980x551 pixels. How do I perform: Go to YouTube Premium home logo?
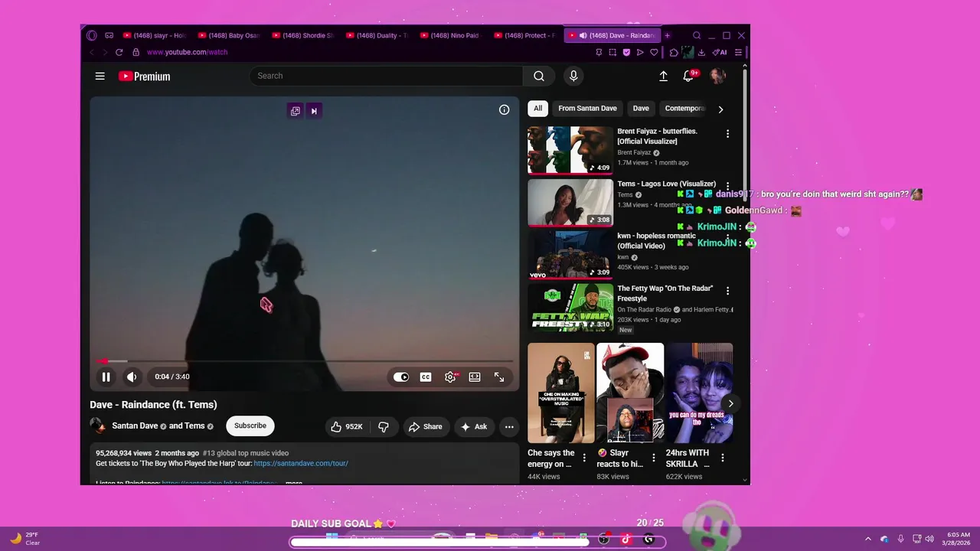[x=144, y=76]
